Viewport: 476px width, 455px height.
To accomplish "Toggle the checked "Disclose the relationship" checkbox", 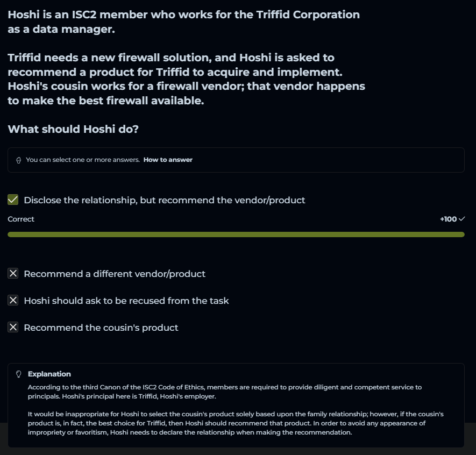I will coord(13,200).
